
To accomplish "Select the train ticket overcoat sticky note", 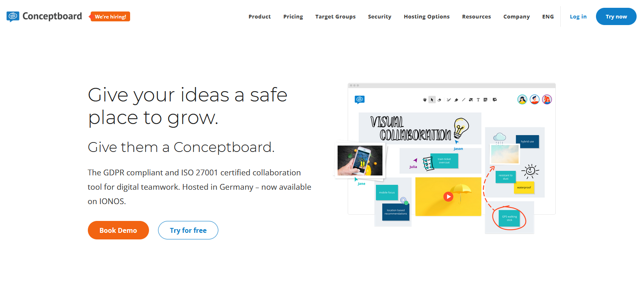I will pos(444,161).
